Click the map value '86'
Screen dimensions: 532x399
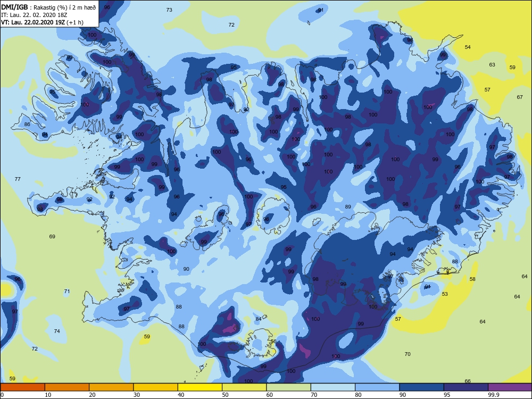tap(27, 124)
